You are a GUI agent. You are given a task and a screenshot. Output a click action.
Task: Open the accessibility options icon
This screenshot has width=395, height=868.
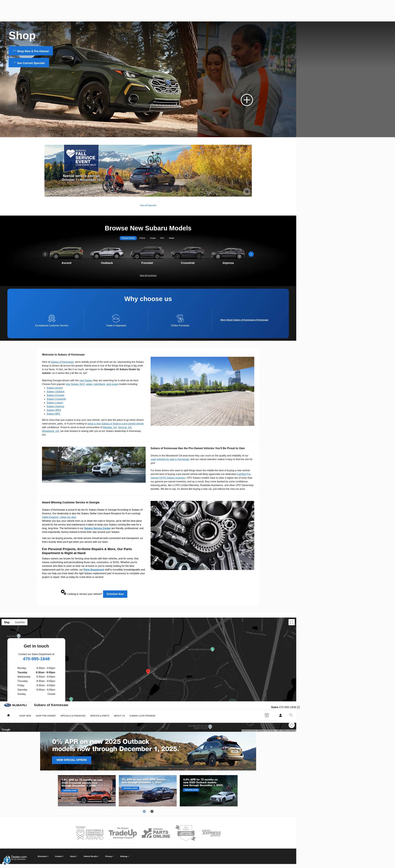click(x=7, y=860)
